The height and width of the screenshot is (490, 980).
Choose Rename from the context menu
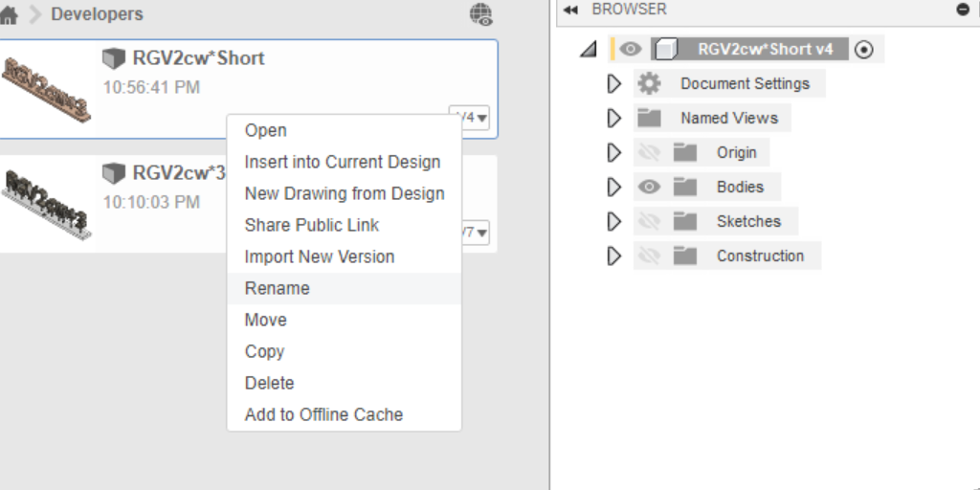tap(277, 288)
